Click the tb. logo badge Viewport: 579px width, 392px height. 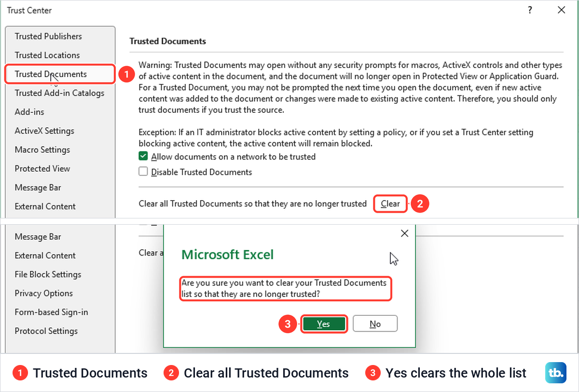point(555,373)
